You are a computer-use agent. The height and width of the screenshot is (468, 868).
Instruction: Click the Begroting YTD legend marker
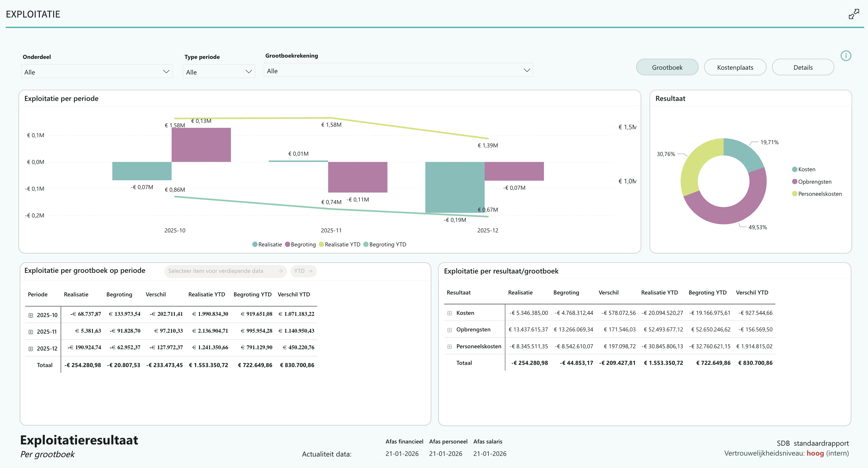pyautogui.click(x=366, y=244)
